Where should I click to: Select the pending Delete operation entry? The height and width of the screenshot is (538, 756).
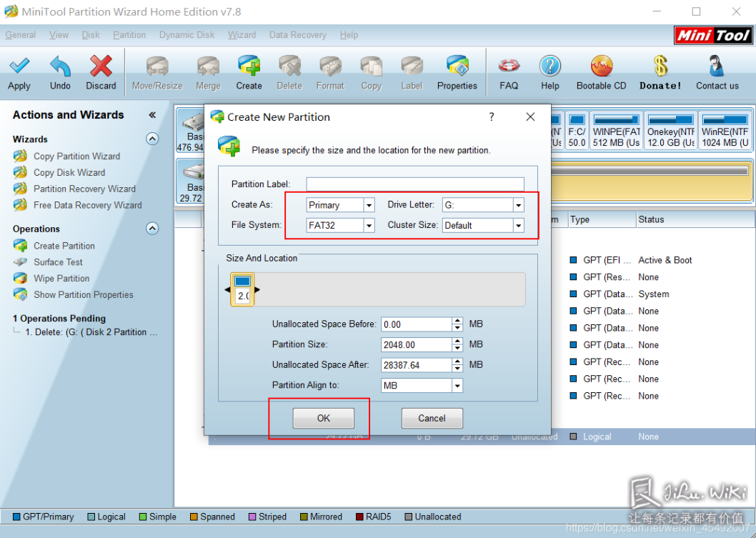pos(91,332)
